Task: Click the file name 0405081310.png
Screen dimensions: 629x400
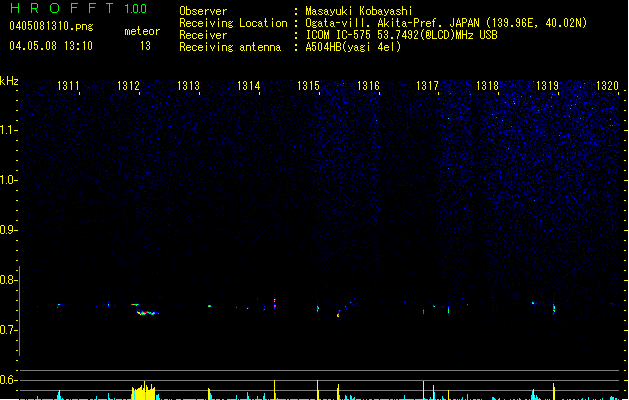Action: (x=51, y=26)
